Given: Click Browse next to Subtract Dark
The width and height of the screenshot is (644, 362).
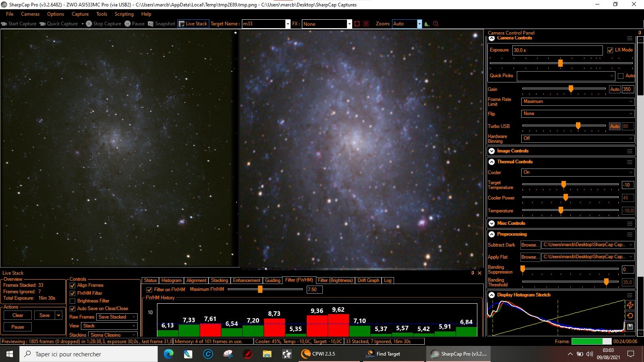Looking at the screenshot, I should (530, 245).
